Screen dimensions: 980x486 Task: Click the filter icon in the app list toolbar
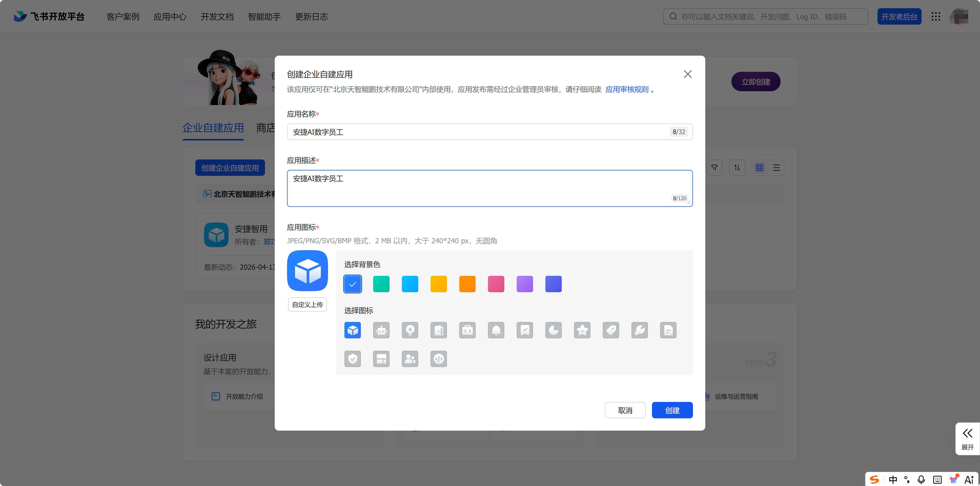(x=714, y=167)
